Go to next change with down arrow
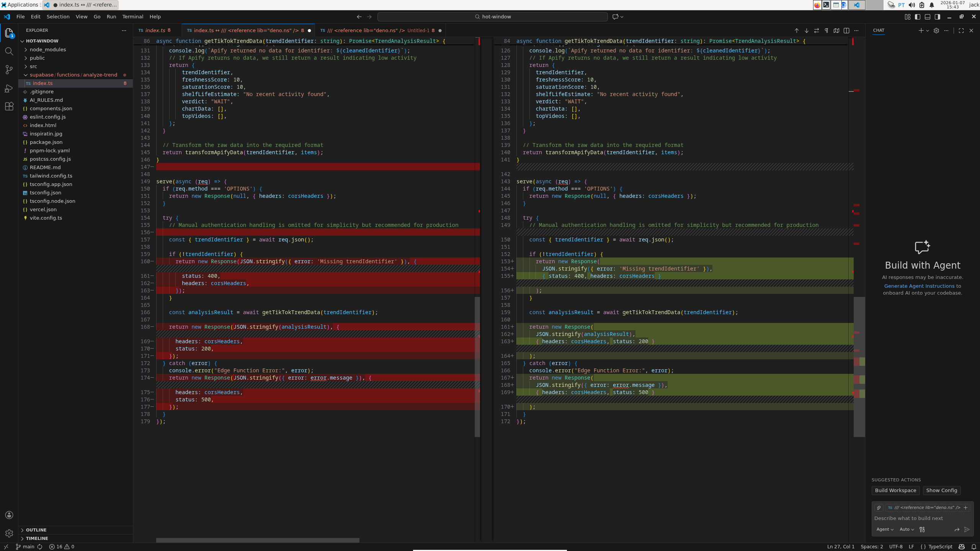980x551 pixels. pyautogui.click(x=807, y=31)
